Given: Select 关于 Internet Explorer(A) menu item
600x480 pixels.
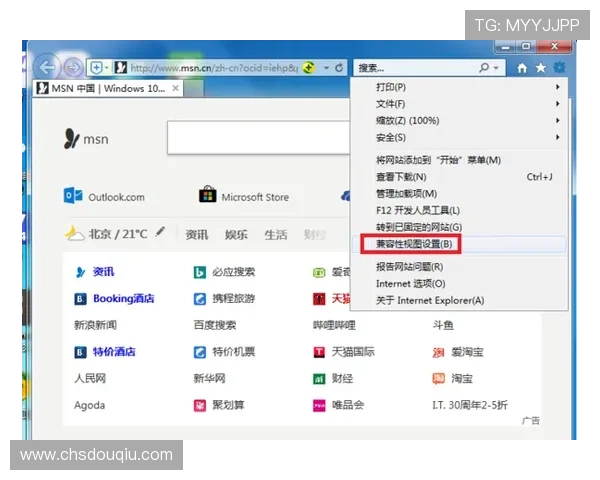Looking at the screenshot, I should [x=459, y=300].
